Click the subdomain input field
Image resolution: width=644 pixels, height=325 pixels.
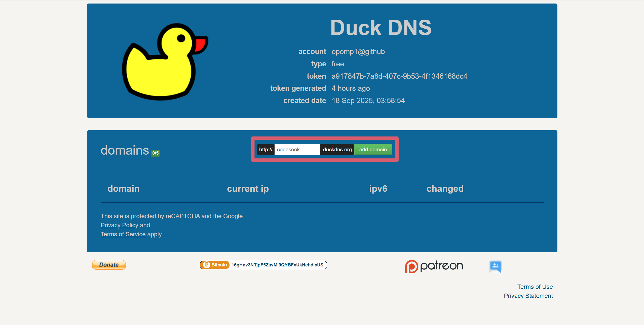pos(297,150)
